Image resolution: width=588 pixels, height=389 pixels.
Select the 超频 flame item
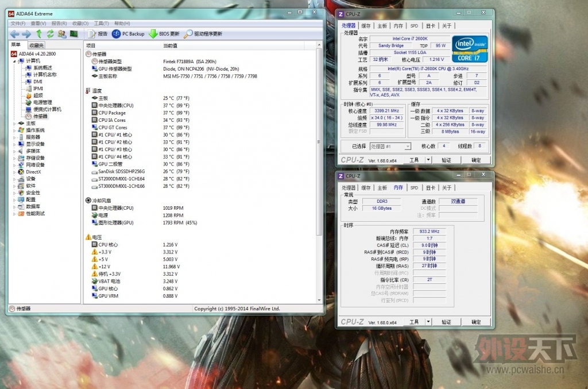[x=34, y=95]
